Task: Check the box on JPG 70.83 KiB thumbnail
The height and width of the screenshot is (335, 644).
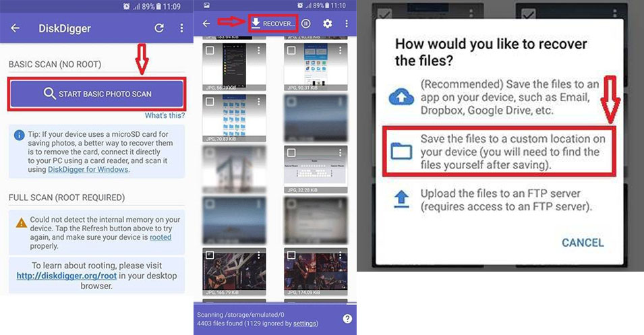Action: coord(210,101)
